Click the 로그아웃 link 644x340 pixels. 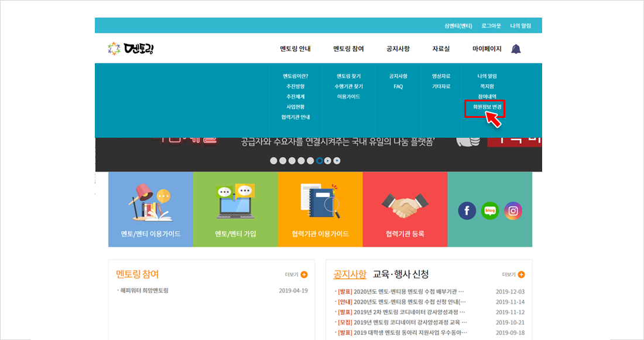[x=491, y=26]
